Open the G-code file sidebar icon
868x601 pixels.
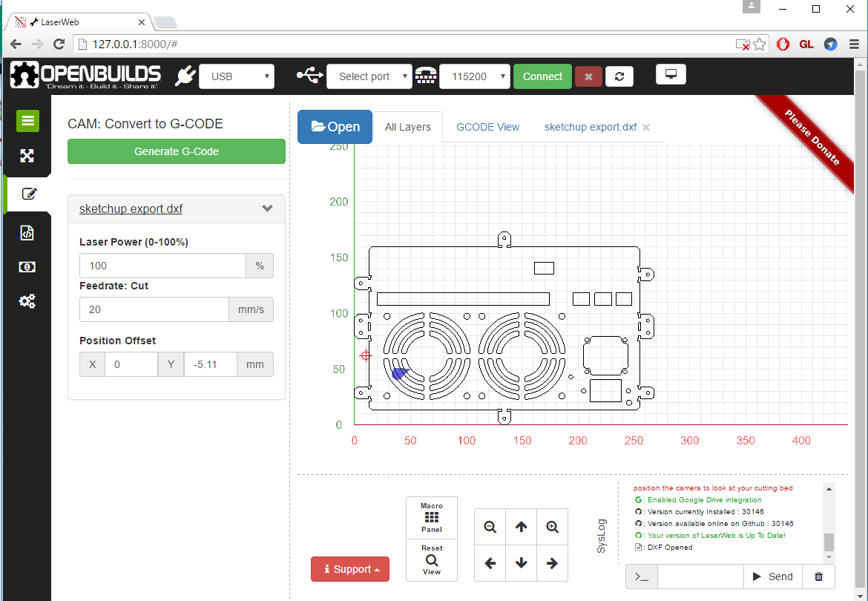(27, 233)
